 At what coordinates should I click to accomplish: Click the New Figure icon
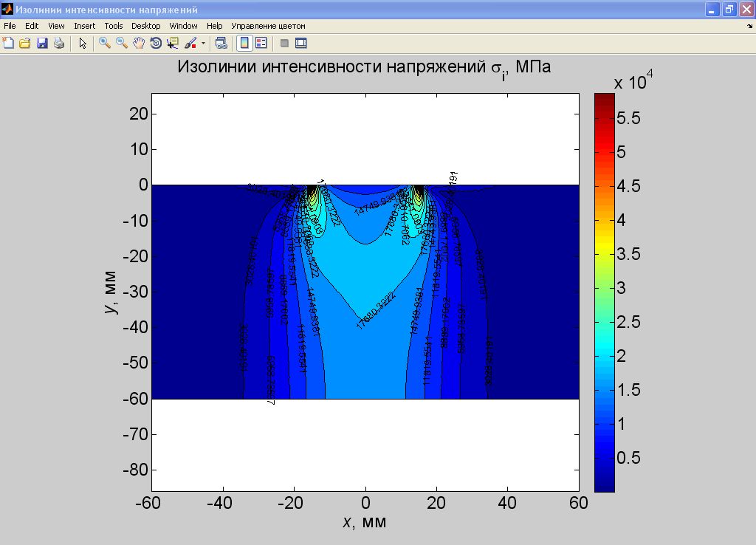8,44
